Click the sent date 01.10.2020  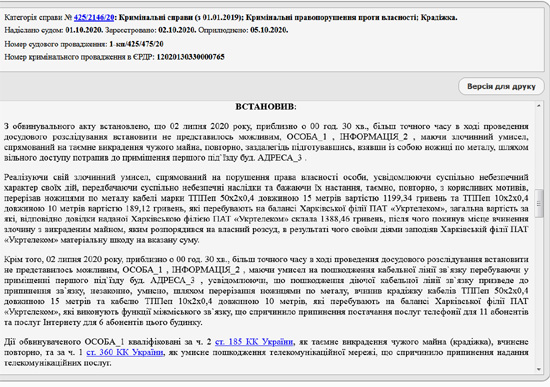84,30
